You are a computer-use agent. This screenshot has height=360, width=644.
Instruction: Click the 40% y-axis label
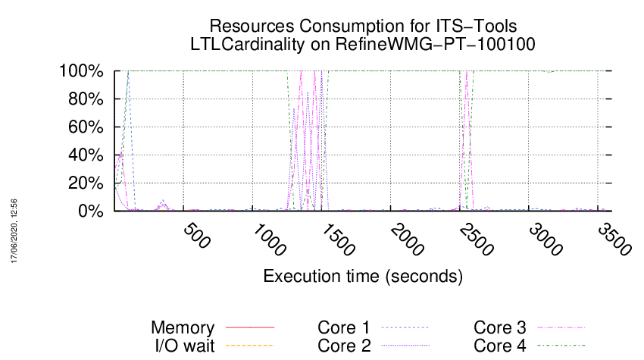(86, 155)
